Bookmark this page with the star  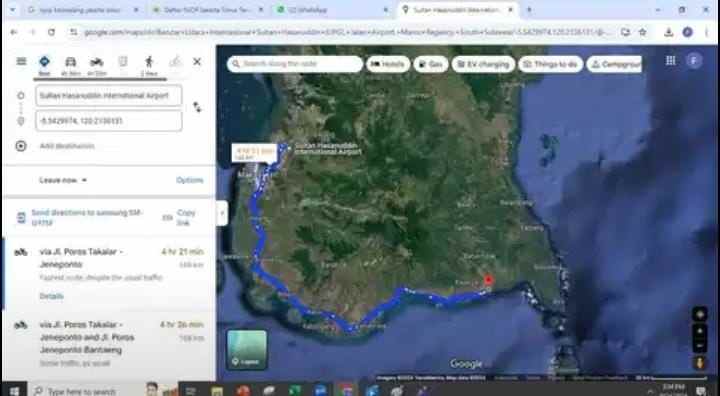pyautogui.click(x=642, y=32)
